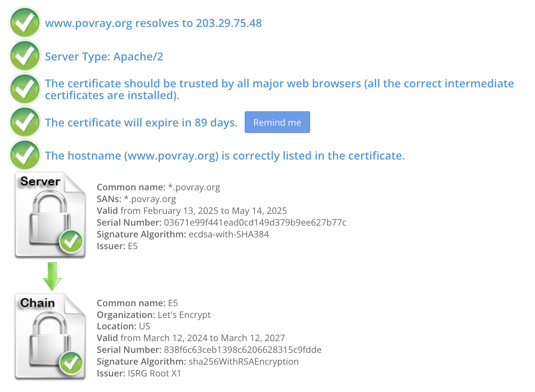Screen dimensions: 535x392
Task: Click the certificate will expire in 89 days text
Action: click(x=141, y=123)
